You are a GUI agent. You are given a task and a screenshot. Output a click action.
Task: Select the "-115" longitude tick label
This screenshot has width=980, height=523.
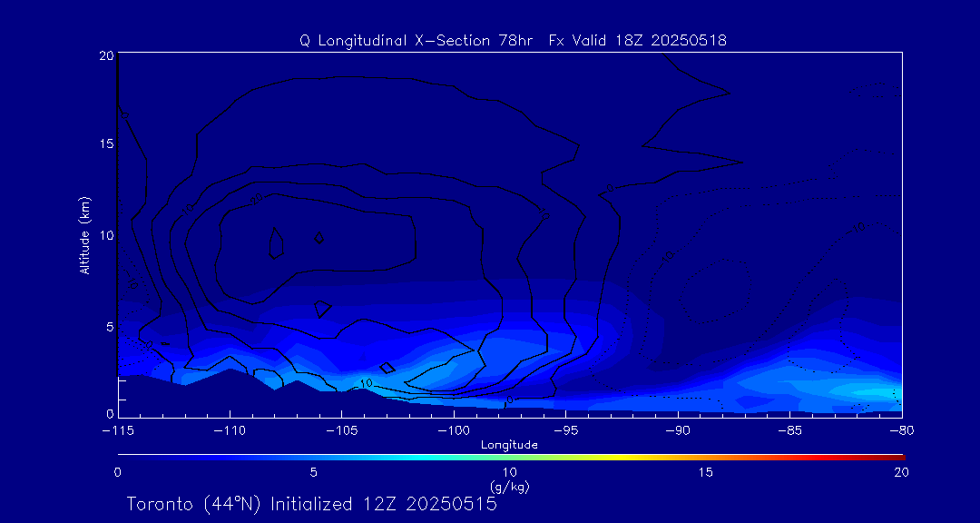click(x=118, y=431)
